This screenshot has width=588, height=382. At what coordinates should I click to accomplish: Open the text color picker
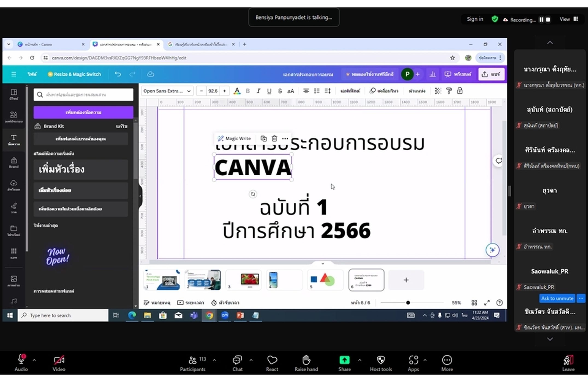pyautogui.click(x=237, y=91)
